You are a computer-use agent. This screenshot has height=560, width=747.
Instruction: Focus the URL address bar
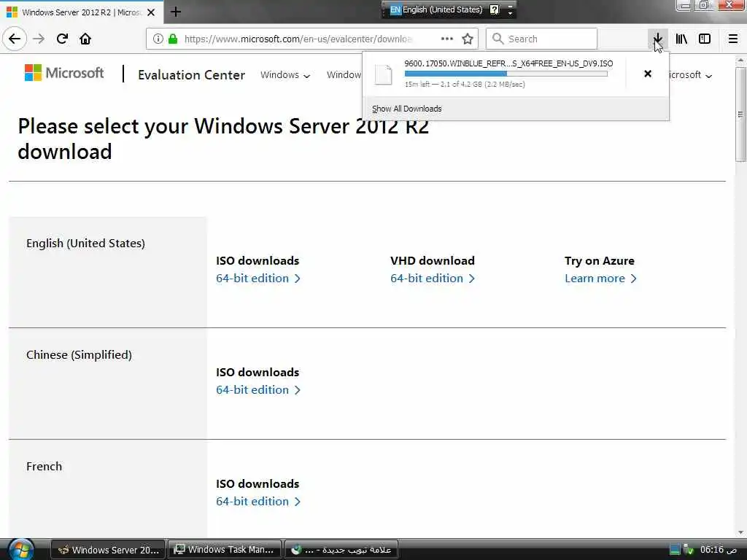pyautogui.click(x=298, y=39)
